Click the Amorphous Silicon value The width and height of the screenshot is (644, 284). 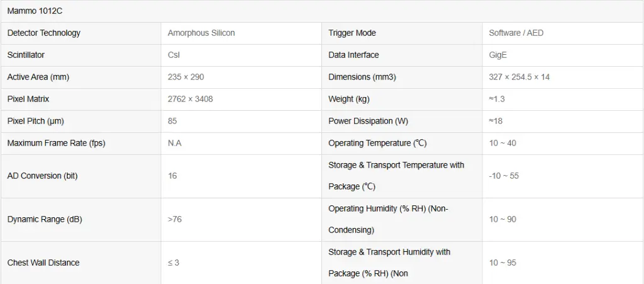point(201,33)
